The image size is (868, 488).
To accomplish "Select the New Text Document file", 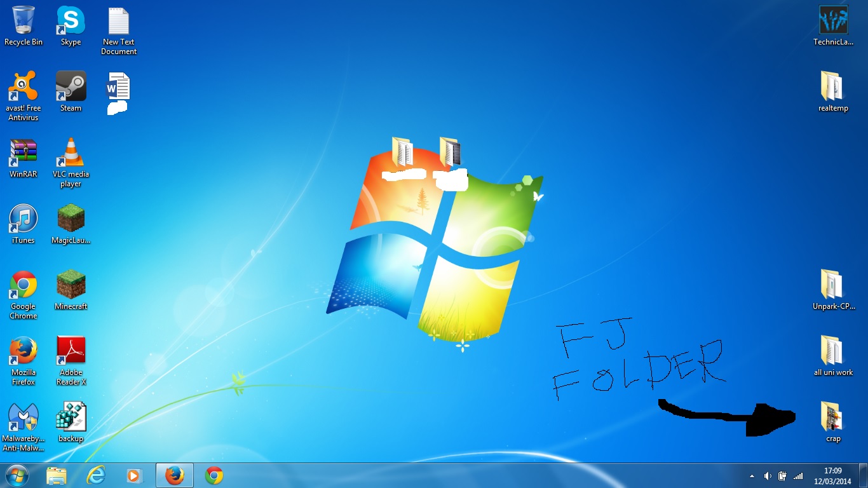I will (x=119, y=30).
